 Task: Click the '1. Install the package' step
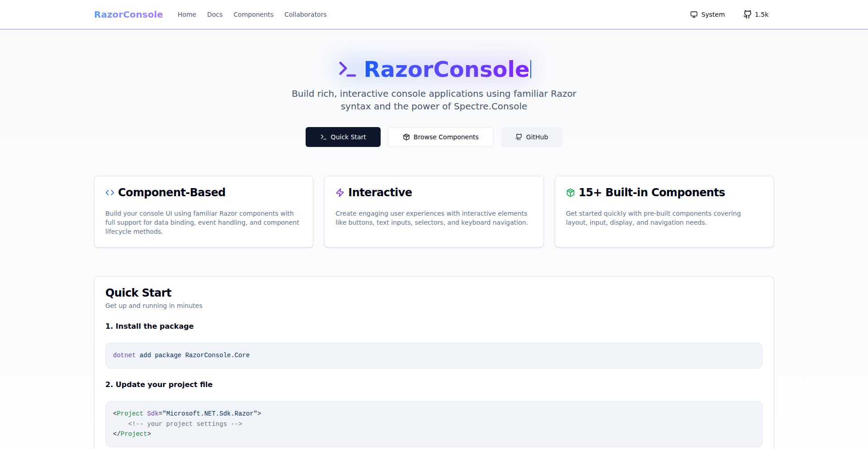click(x=150, y=326)
